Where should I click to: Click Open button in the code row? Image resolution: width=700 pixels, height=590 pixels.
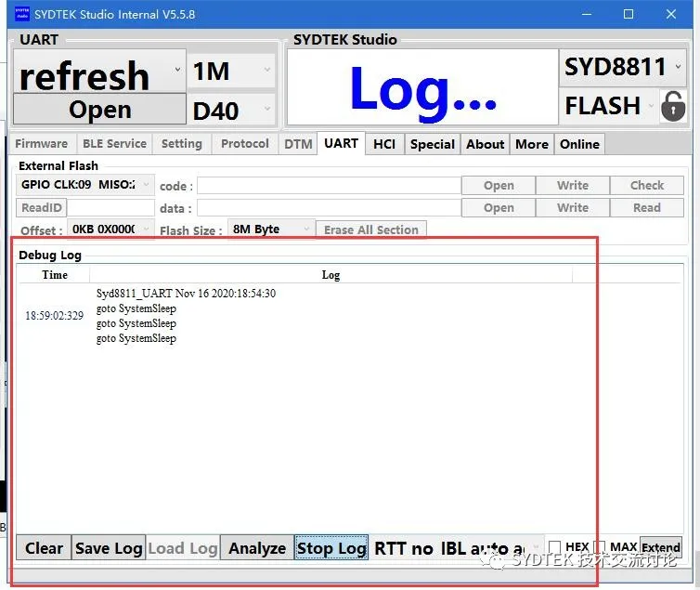[x=499, y=185]
